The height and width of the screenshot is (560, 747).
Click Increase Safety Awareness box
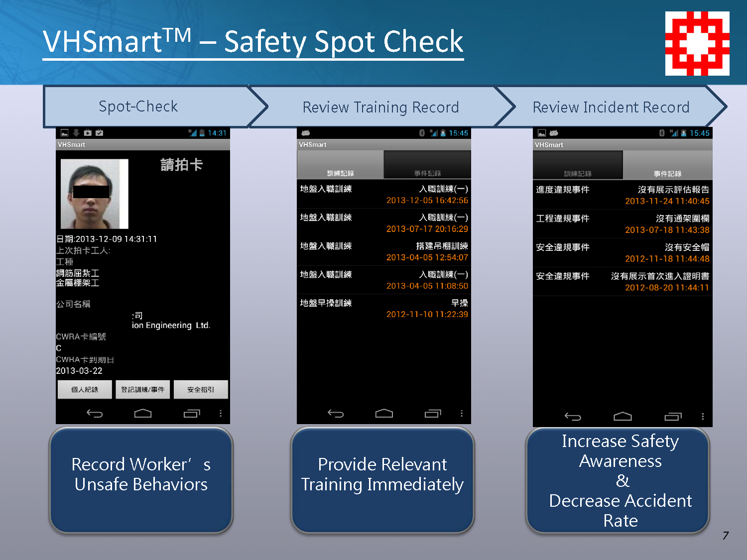618,480
